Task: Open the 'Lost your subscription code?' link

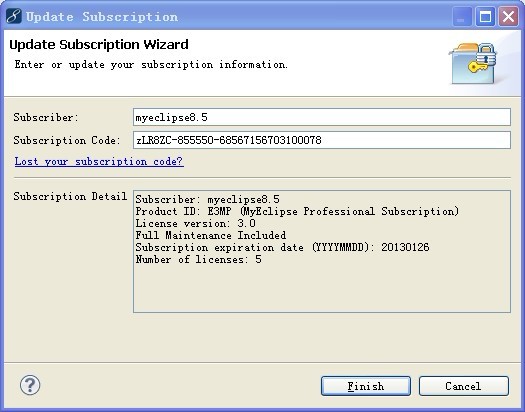Action: [99, 161]
